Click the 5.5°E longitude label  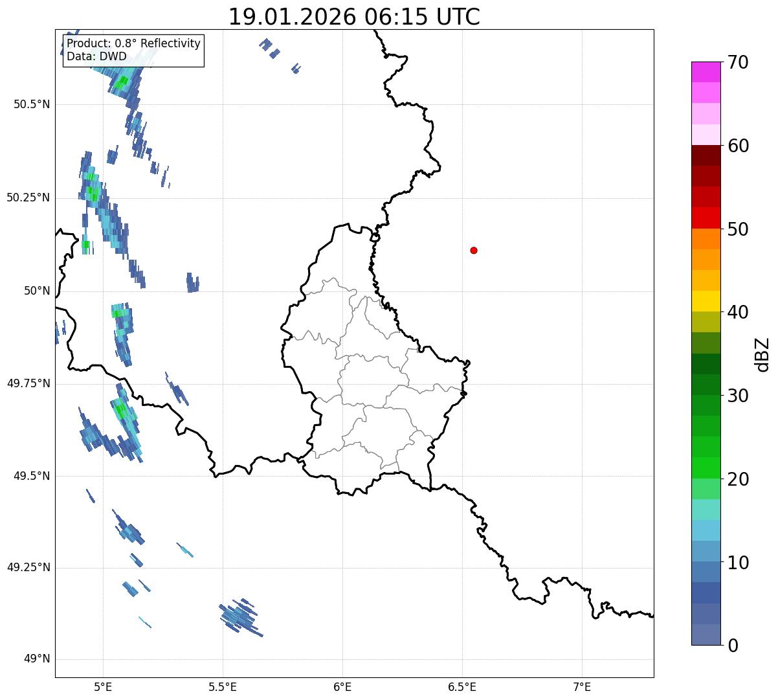coord(223,686)
